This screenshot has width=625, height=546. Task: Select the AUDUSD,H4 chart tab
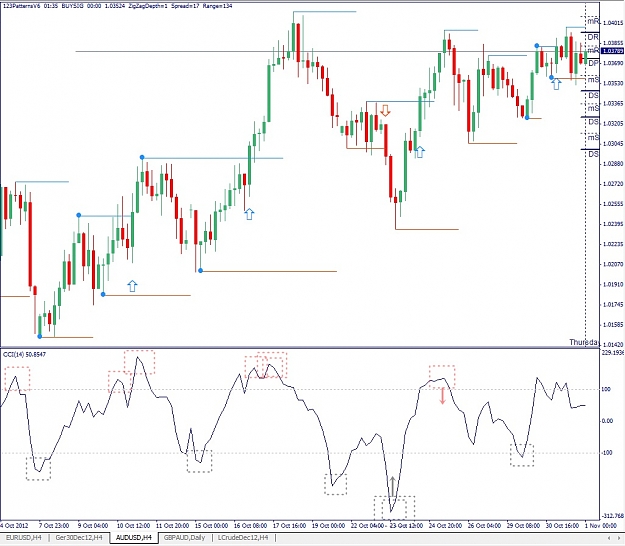click(x=134, y=538)
